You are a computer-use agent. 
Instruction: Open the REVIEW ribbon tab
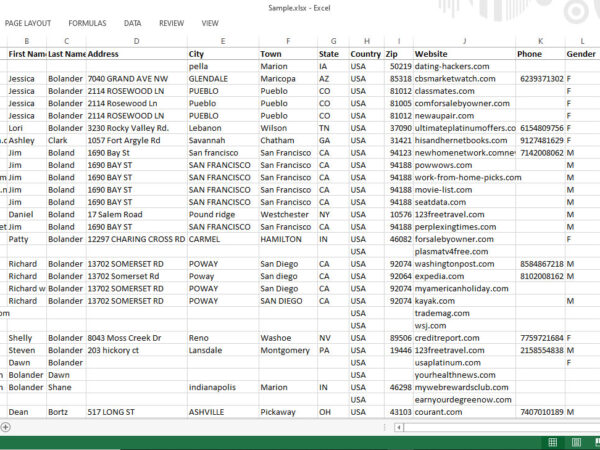[171, 23]
